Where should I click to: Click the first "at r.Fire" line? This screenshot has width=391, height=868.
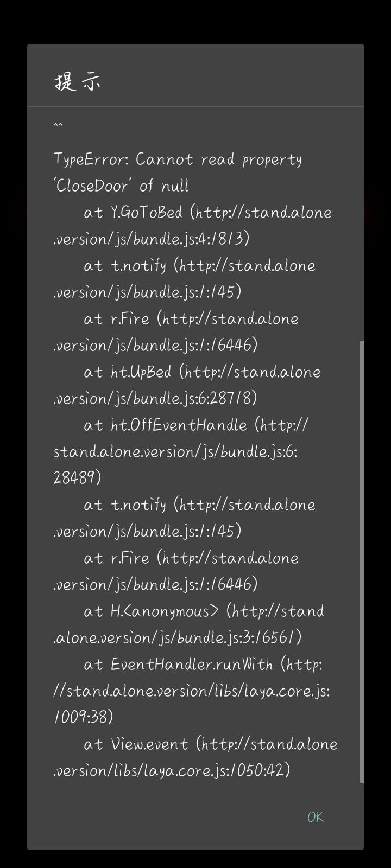191,318
